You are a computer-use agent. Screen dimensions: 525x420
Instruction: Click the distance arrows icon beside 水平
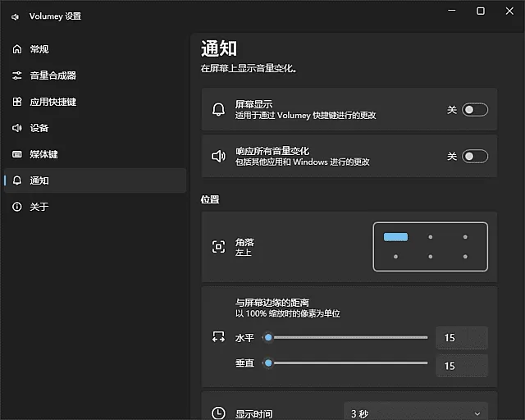[219, 337]
